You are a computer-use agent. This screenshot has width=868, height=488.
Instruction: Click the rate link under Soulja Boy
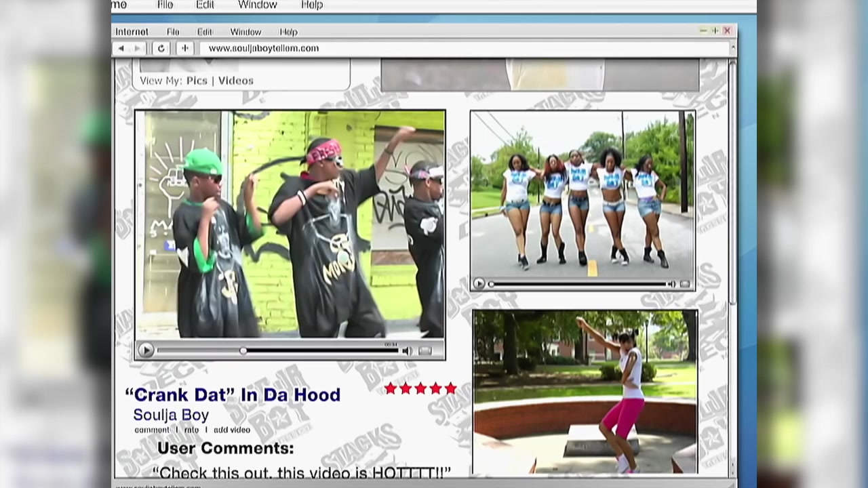pos(192,430)
